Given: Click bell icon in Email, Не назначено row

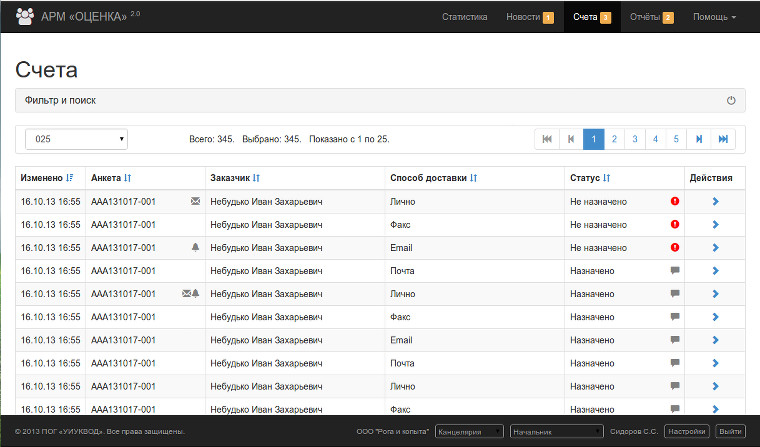Looking at the screenshot, I should pyautogui.click(x=195, y=247).
